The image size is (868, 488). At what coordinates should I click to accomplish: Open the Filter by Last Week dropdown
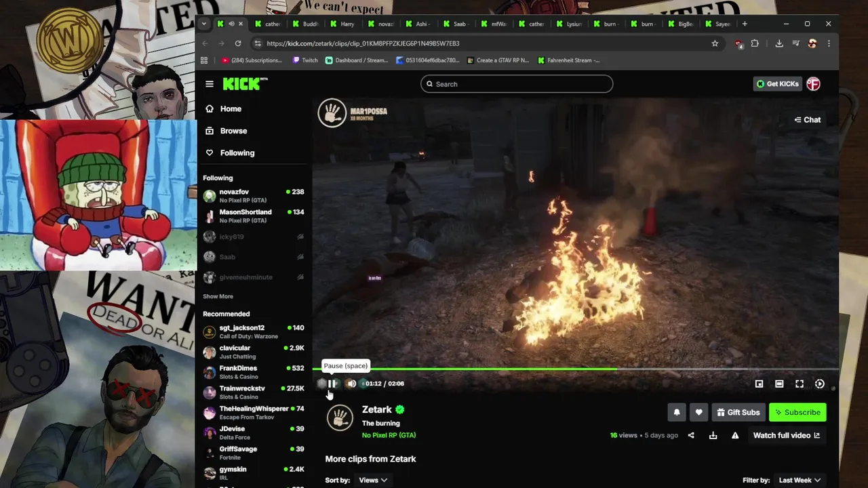coord(800,480)
